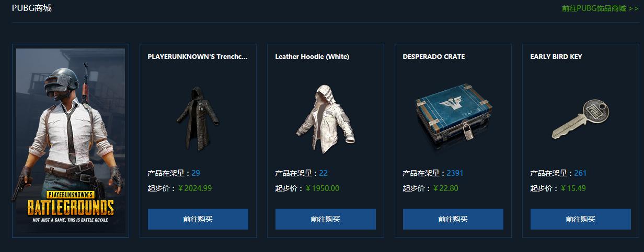Click the ¥2024.99 starting price
Screen dimensions: 644x252
(x=195, y=188)
